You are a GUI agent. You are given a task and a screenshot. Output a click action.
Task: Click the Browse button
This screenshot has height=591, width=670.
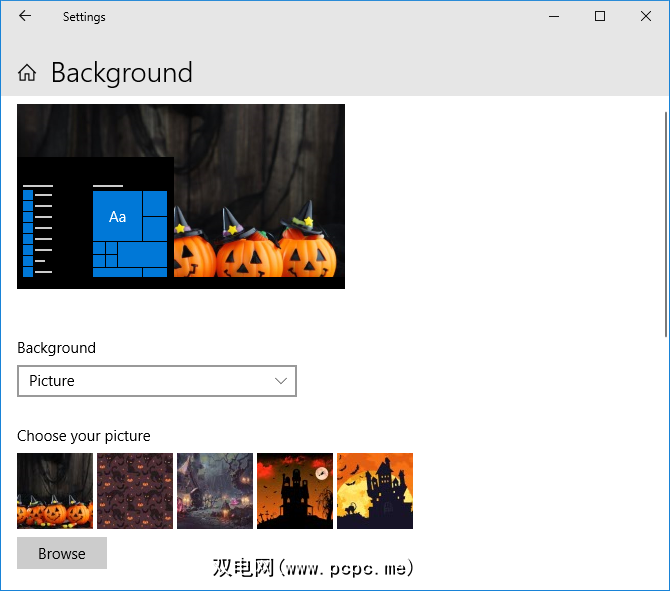[x=62, y=554]
